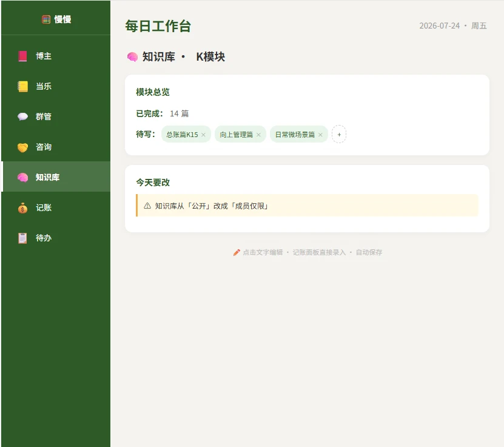Remove the 向上管理篇 tag
504x447 pixels.
[x=258, y=135]
